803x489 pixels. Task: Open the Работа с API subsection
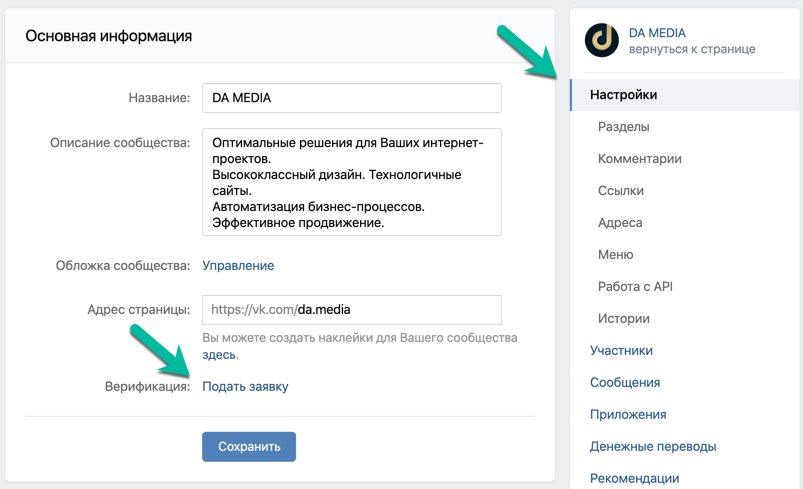(x=635, y=286)
